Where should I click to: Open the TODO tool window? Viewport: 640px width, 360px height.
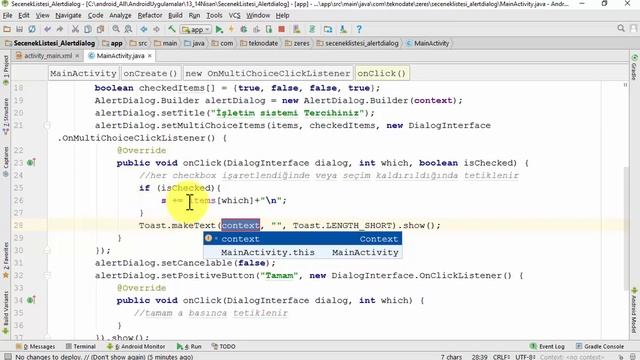pyautogui.click(x=224, y=347)
